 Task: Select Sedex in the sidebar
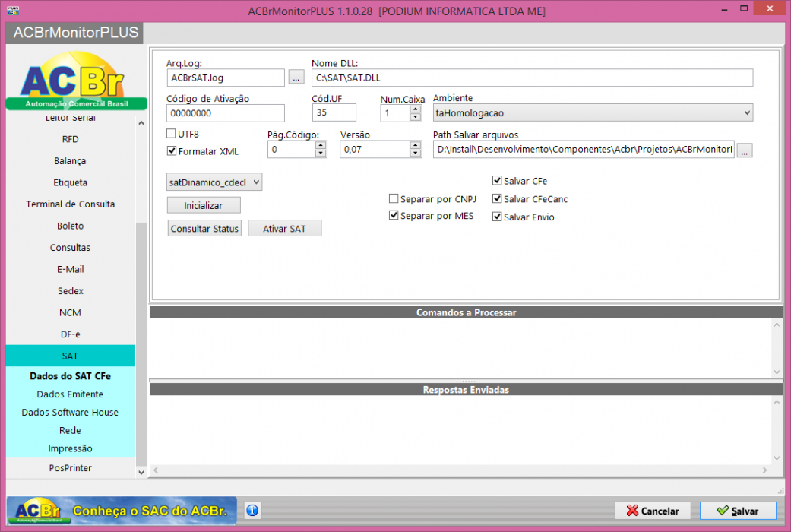coord(71,291)
